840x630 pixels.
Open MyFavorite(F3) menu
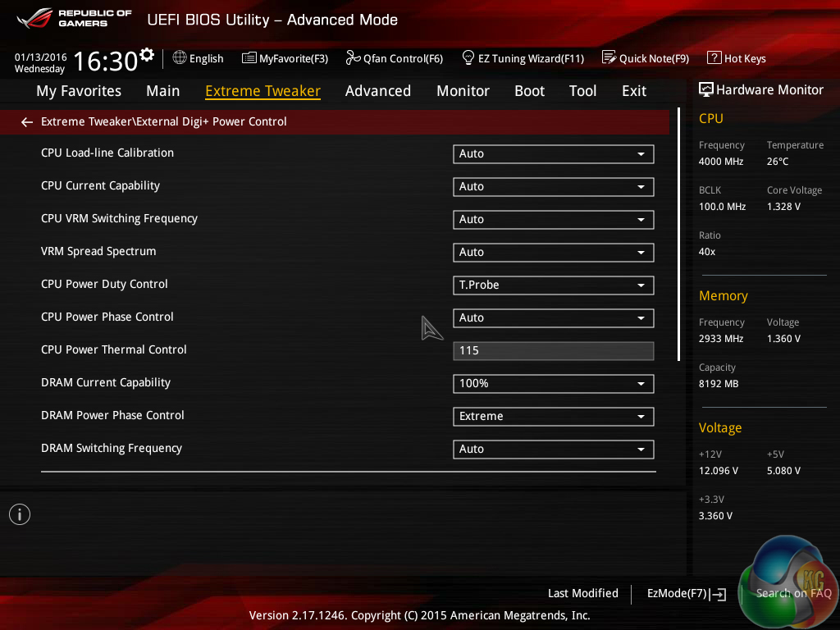pos(285,58)
